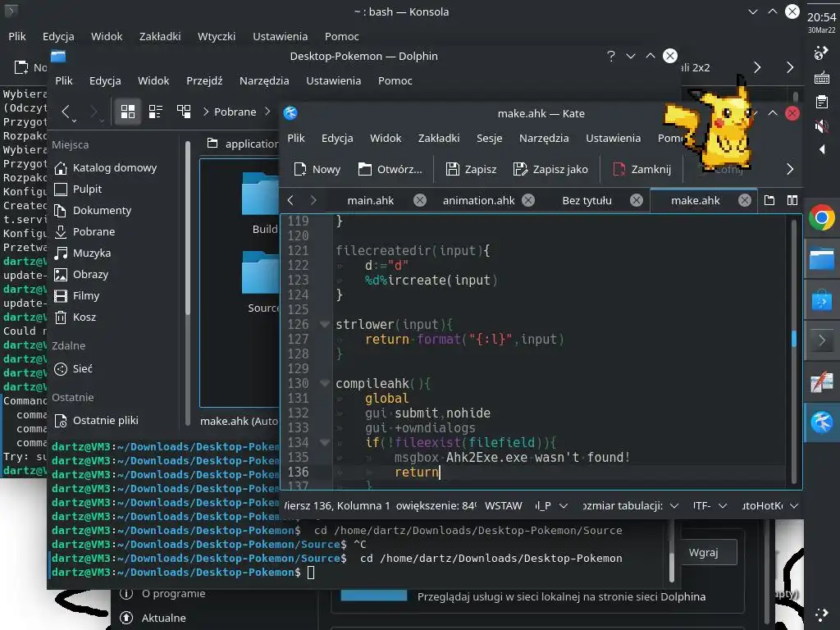Click Discover store icon in side panel

[x=821, y=300]
